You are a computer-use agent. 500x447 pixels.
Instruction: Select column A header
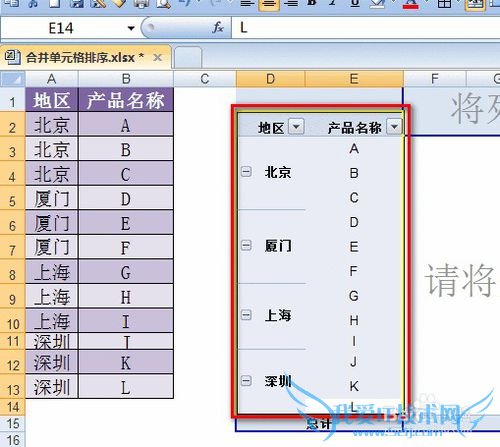[52, 79]
